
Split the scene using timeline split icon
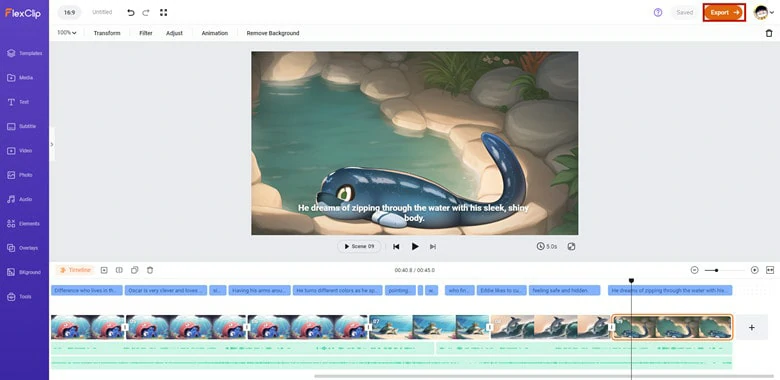point(119,270)
